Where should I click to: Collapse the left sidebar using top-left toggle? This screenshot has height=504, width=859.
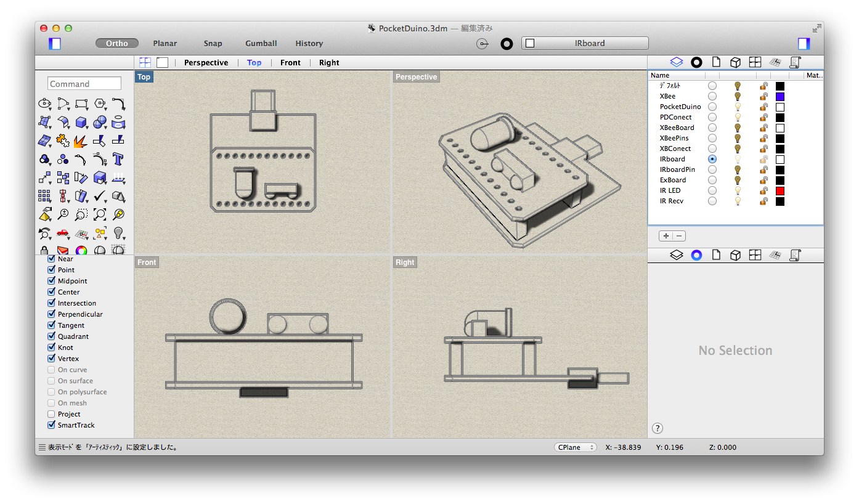point(55,44)
